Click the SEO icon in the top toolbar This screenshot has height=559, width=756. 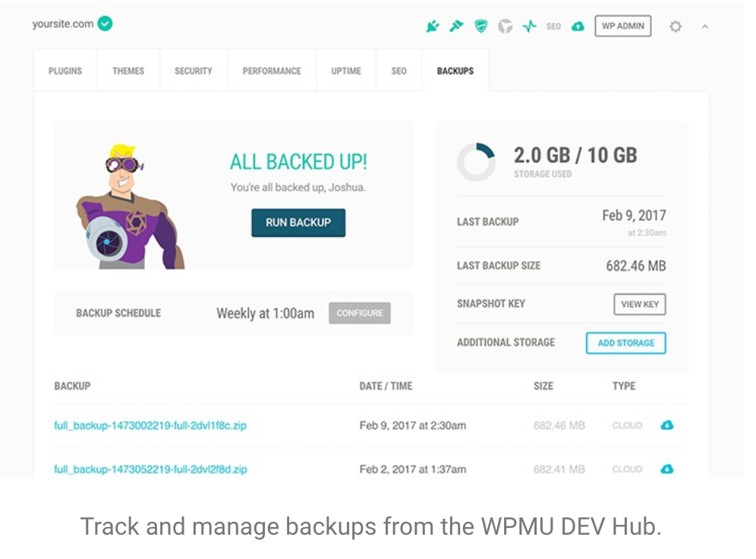pyautogui.click(x=553, y=26)
